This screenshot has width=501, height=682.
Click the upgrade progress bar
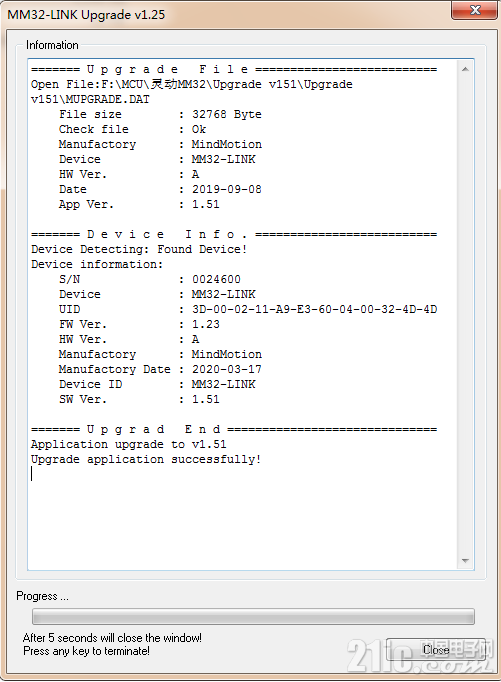pos(253,616)
